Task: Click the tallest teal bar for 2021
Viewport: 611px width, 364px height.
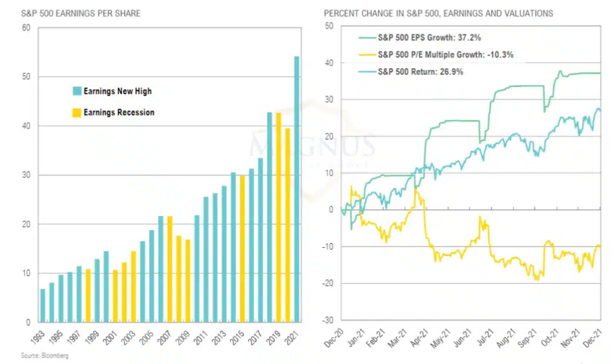Action: click(x=297, y=189)
